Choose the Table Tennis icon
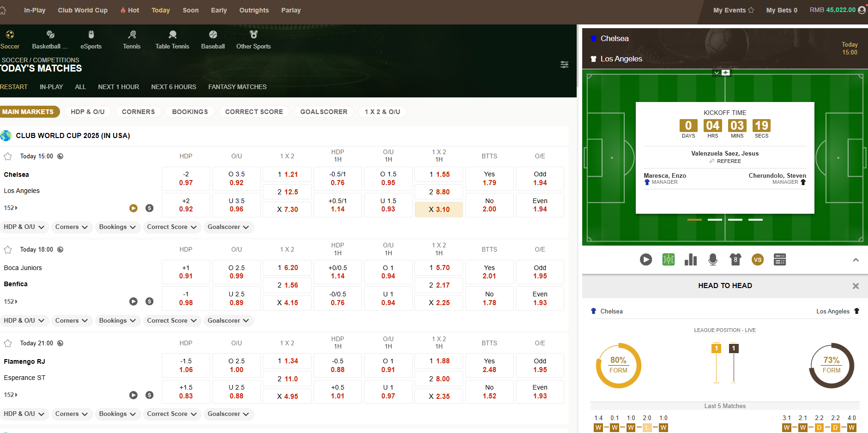The image size is (868, 433). 173,35
